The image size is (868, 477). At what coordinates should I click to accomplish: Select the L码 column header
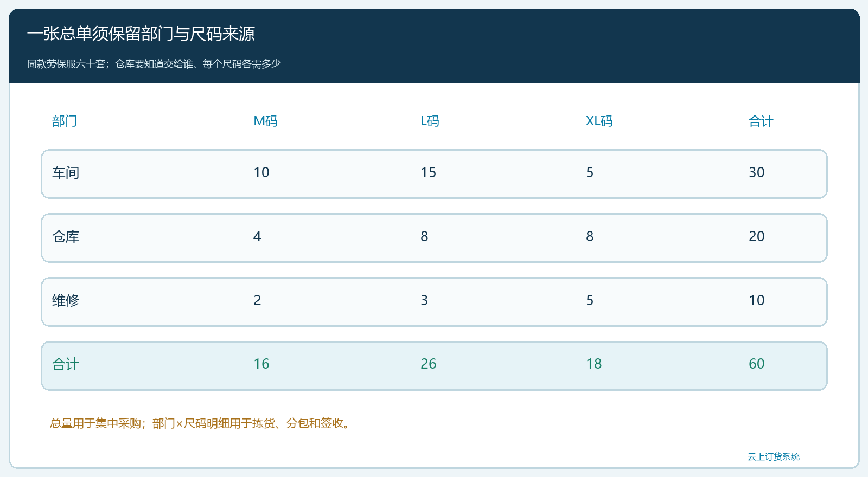(430, 121)
